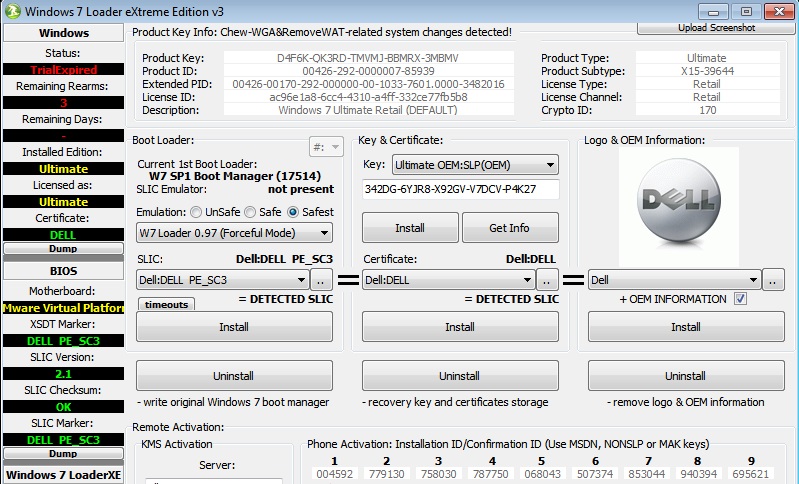
Task: Click the Windows 7 Loader title bar icon
Action: click(13, 11)
